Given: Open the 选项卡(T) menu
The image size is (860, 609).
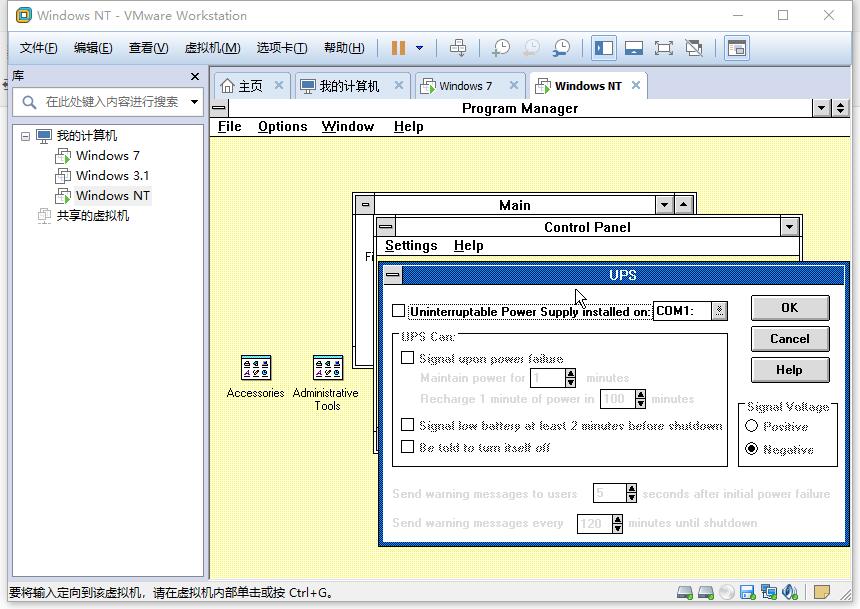Looking at the screenshot, I should [282, 48].
